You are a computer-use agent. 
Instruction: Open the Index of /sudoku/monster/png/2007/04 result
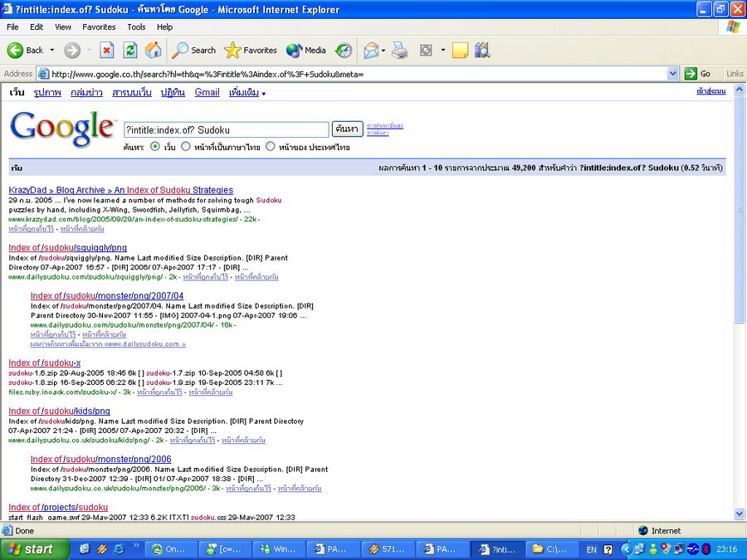[x=107, y=295]
